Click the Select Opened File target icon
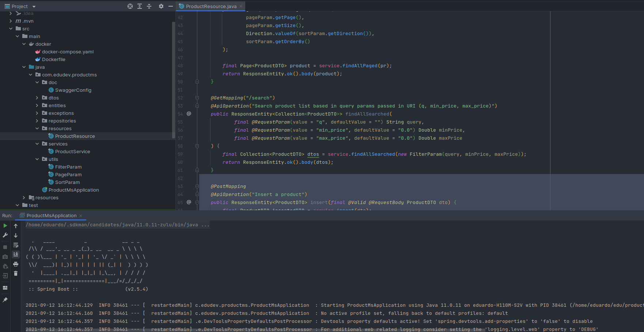644x332 pixels. point(130,6)
